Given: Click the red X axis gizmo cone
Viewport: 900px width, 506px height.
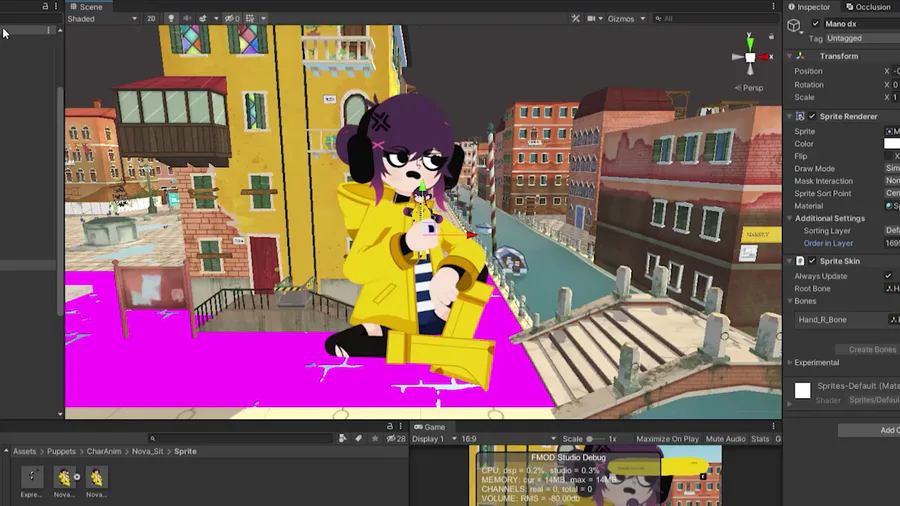Looking at the screenshot, I should (x=765, y=57).
